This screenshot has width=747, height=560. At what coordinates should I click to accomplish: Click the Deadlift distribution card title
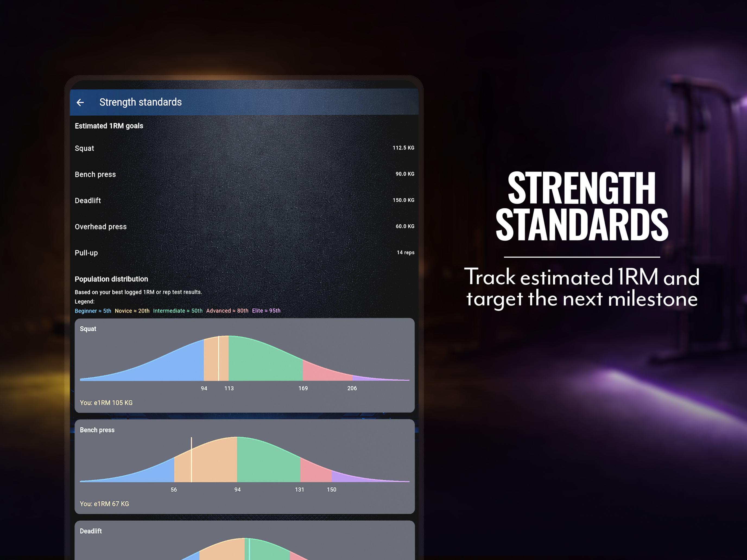point(90,531)
